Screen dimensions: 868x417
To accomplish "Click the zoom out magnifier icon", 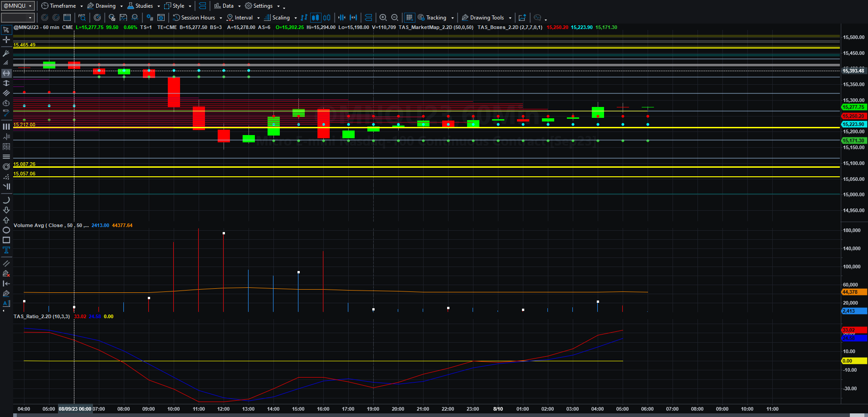I will click(x=395, y=18).
